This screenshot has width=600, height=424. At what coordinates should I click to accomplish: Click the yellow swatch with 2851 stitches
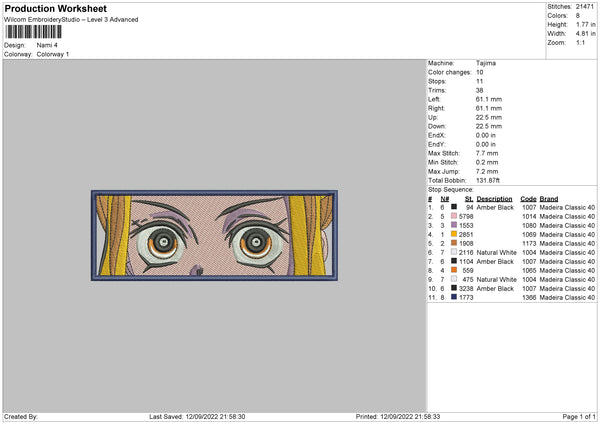click(x=453, y=234)
